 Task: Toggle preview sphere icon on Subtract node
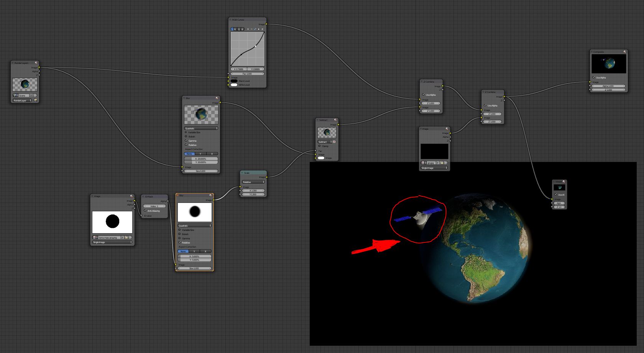(335, 120)
